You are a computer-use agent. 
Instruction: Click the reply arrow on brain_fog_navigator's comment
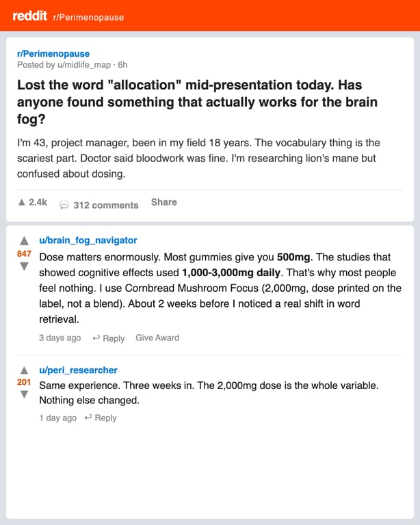click(x=96, y=338)
